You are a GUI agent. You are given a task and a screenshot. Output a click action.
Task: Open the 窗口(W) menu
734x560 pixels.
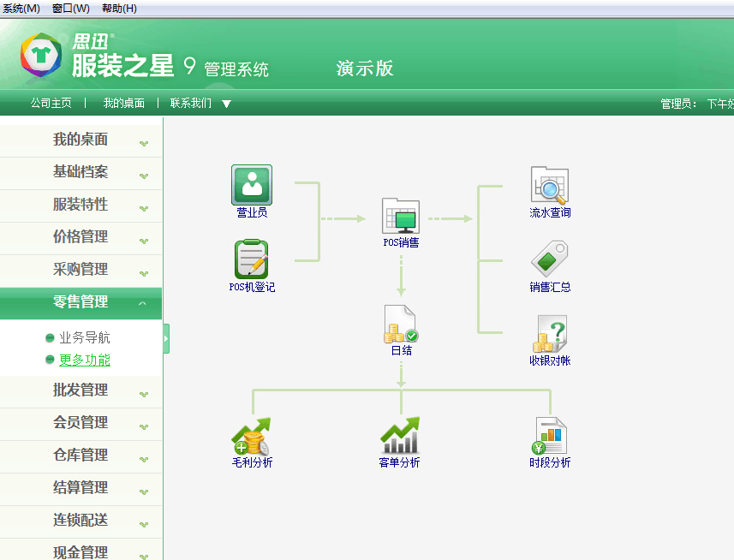(71, 9)
